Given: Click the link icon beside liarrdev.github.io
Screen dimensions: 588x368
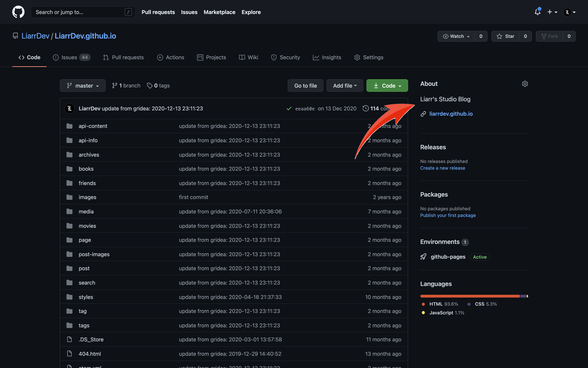Looking at the screenshot, I should 423,114.
